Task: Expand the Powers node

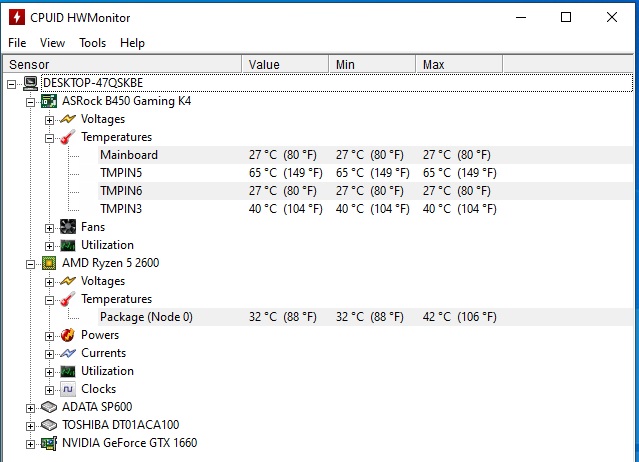Action: [49, 337]
